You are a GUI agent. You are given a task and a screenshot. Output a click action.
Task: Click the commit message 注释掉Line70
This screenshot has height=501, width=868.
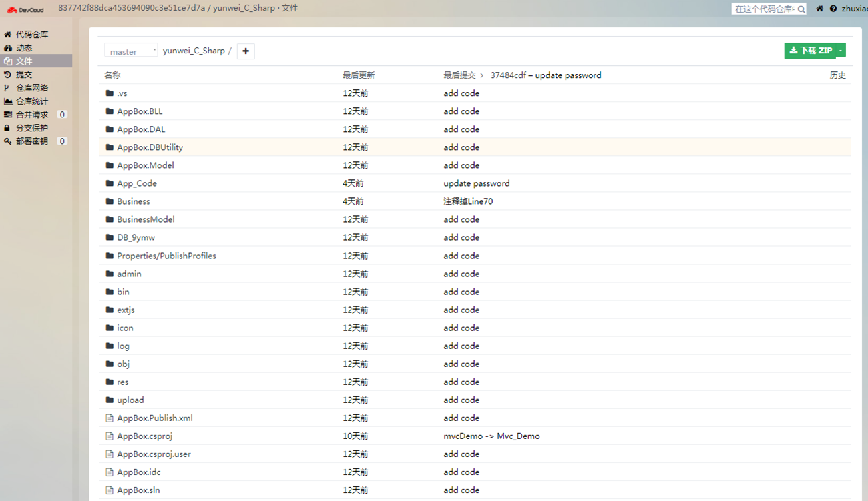[x=468, y=201]
